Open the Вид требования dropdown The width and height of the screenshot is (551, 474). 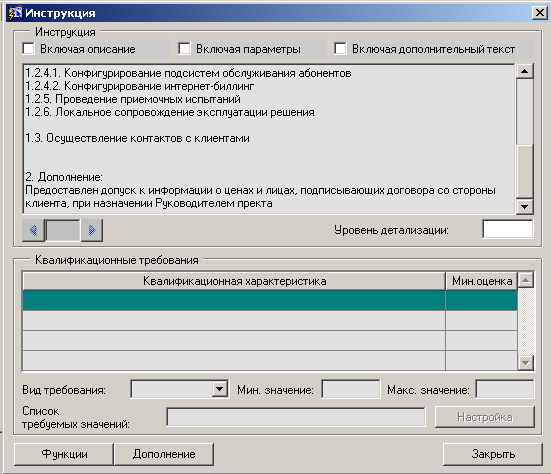coord(219,389)
